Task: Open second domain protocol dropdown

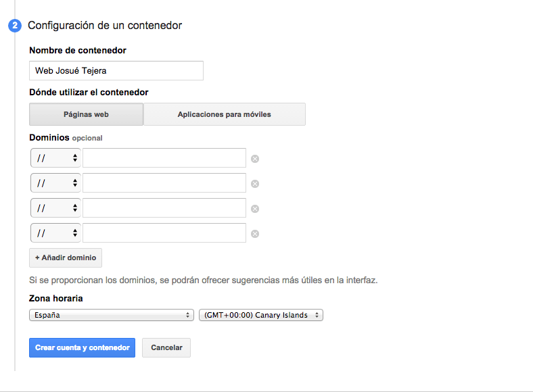Action: point(55,183)
